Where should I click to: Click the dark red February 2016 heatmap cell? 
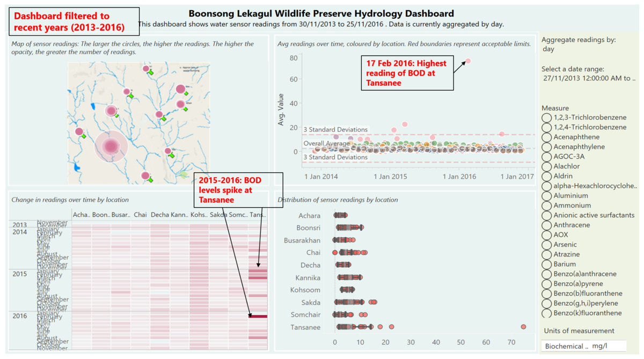[x=258, y=317]
